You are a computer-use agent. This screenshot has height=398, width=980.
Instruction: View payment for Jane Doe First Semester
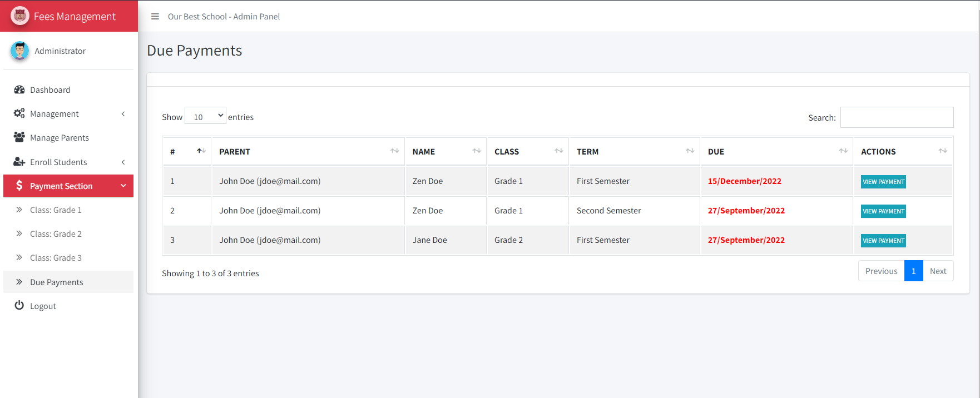[x=883, y=241]
